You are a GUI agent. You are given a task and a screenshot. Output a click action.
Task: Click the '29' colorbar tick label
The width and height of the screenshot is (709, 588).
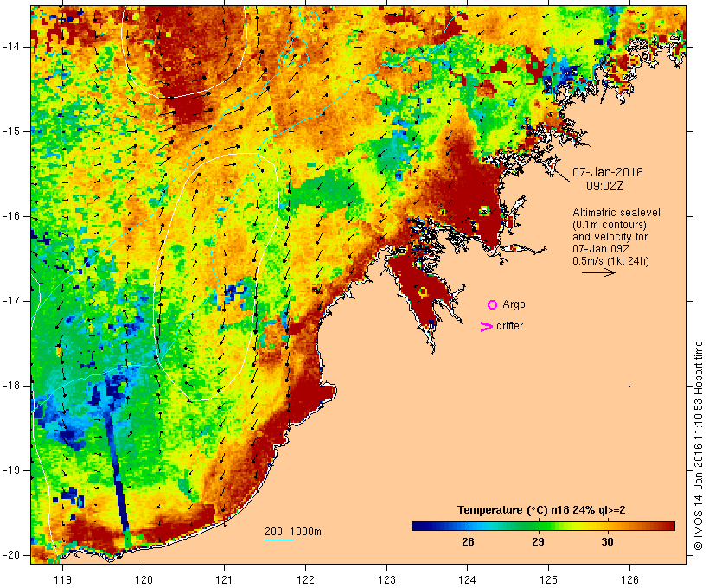pos(538,542)
